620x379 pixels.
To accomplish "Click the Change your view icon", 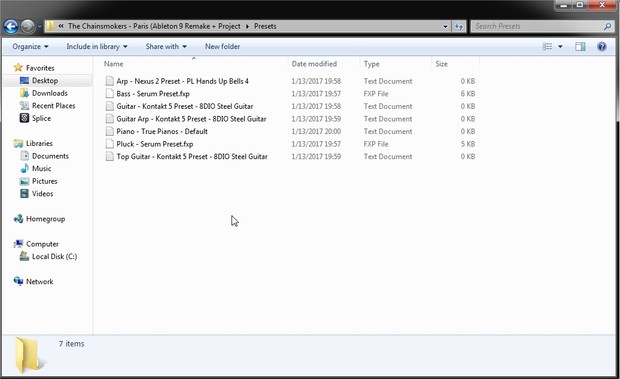I will point(547,47).
